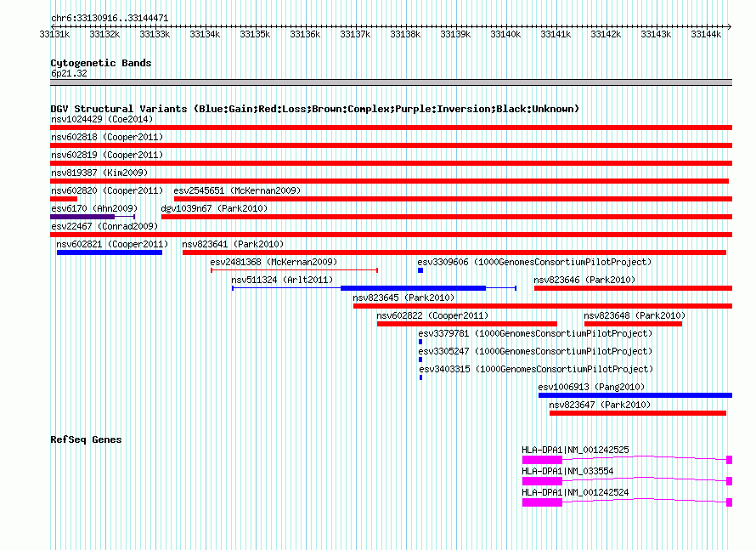This screenshot has height=550, width=756.
Task: Click nsv602822 (Cooper2011) label
Action: tap(432, 315)
